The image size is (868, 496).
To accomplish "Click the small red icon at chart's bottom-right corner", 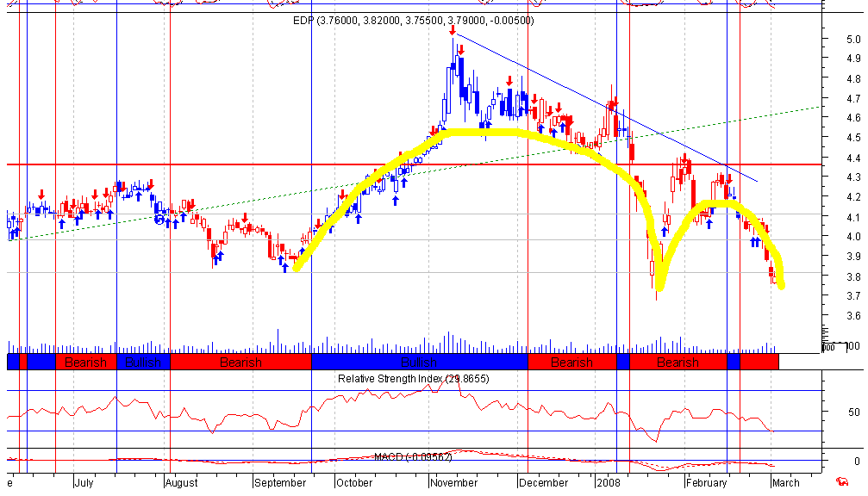I will tap(842, 481).
